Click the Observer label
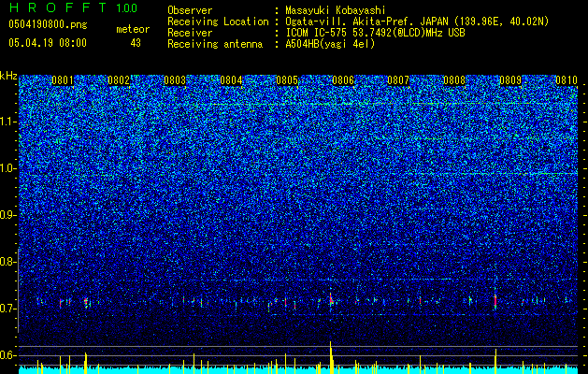The height and width of the screenshot is (374, 588). pyautogui.click(x=190, y=10)
